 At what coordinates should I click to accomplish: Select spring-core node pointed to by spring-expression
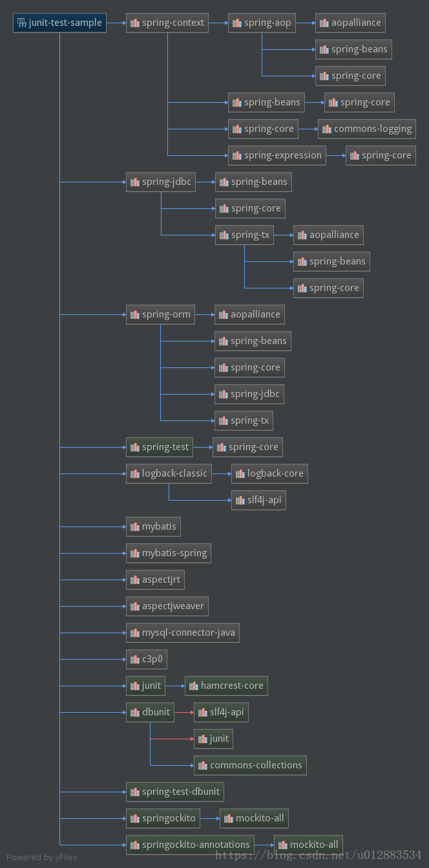point(381,155)
